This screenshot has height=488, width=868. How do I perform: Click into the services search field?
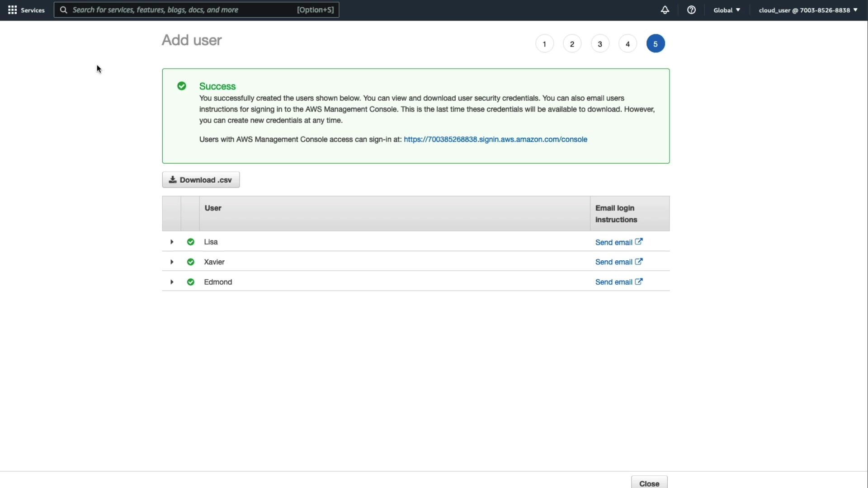181,10
